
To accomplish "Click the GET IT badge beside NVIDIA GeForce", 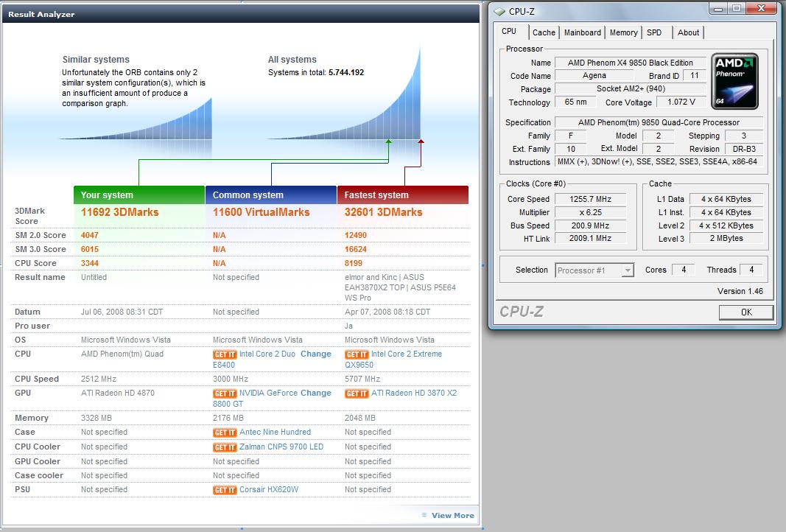I will [225, 393].
